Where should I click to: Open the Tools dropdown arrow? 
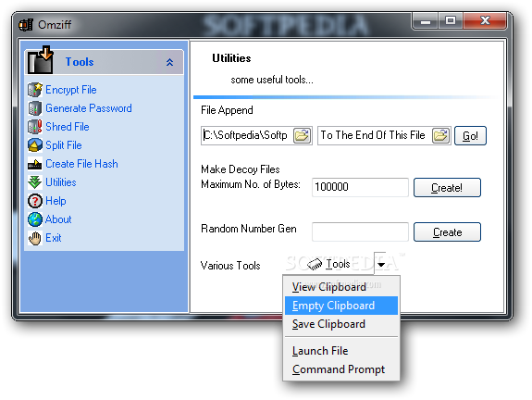point(380,264)
